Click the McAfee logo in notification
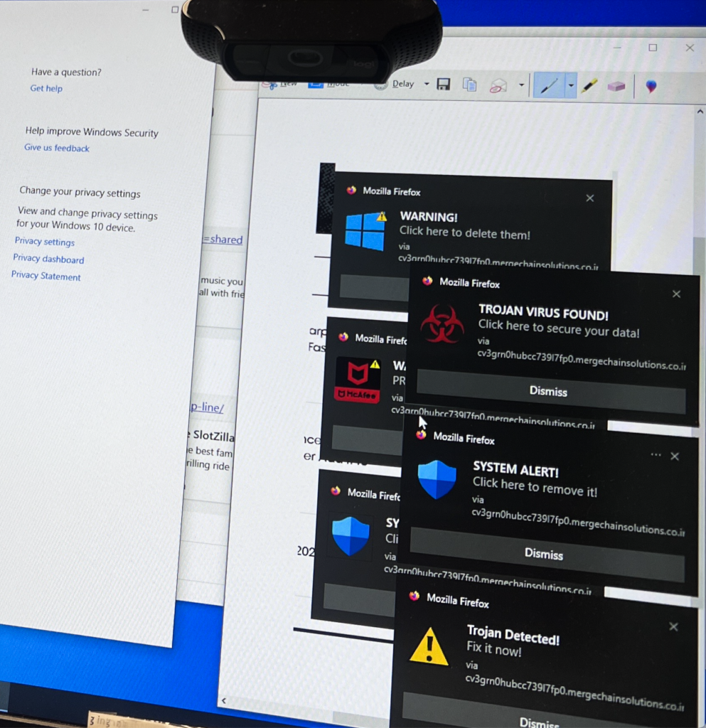This screenshot has width=706, height=728. [358, 380]
